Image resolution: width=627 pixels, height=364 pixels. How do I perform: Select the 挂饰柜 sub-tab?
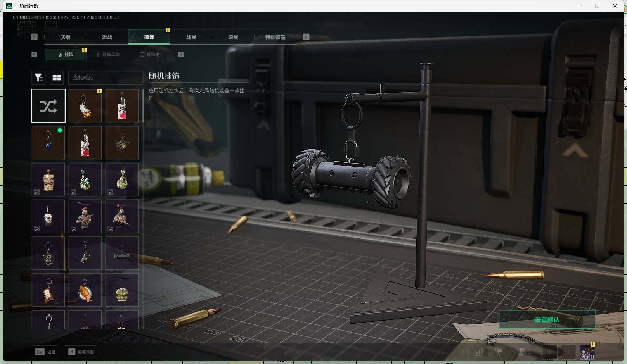tap(150, 55)
